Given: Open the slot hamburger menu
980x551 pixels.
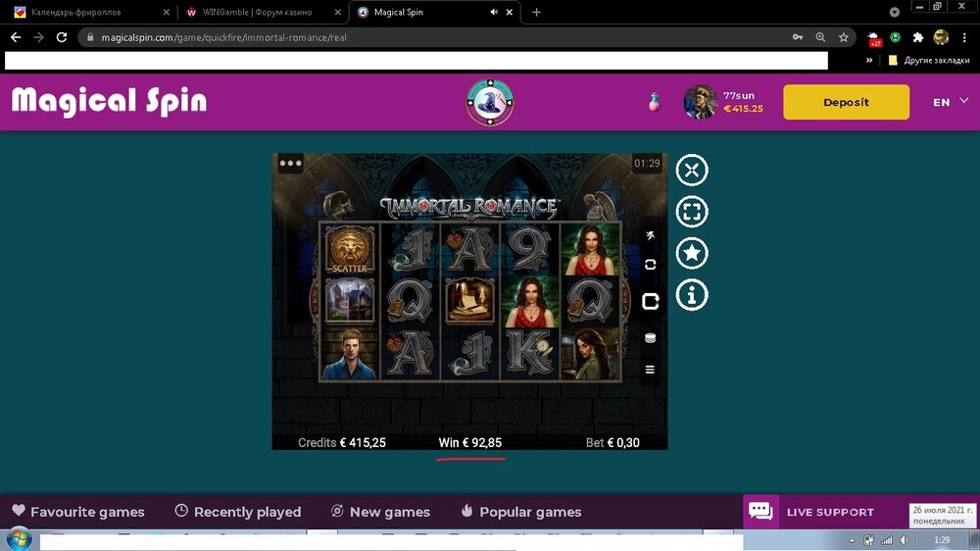Looking at the screenshot, I should (x=650, y=370).
